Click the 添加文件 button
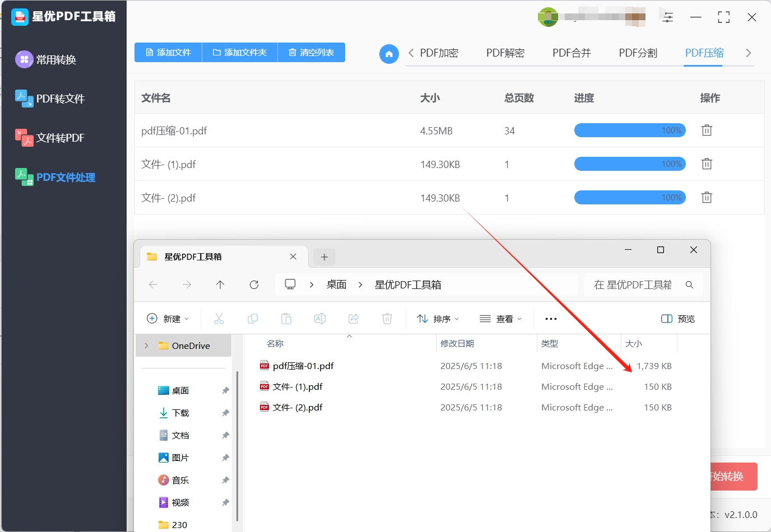 (x=168, y=52)
